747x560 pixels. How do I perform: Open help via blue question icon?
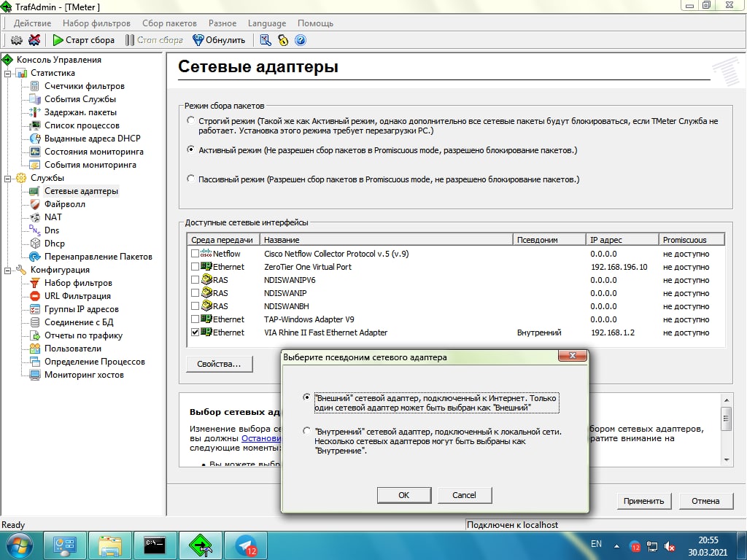[x=300, y=40]
